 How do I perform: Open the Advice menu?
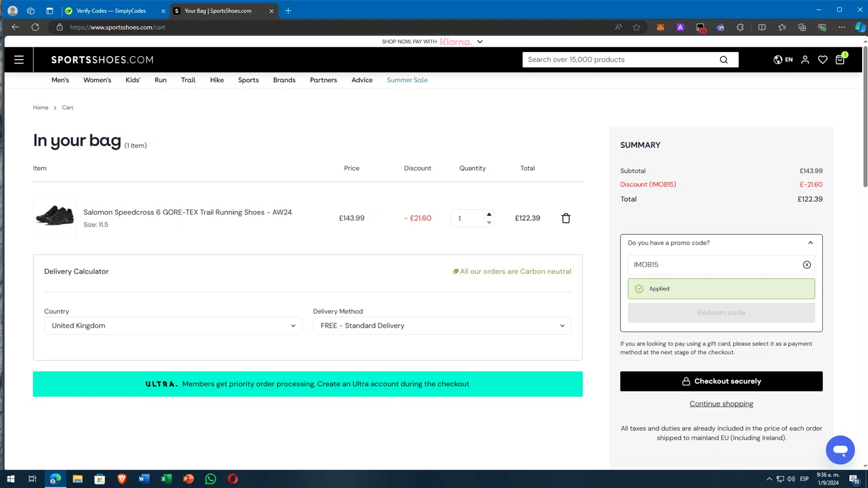tap(362, 80)
